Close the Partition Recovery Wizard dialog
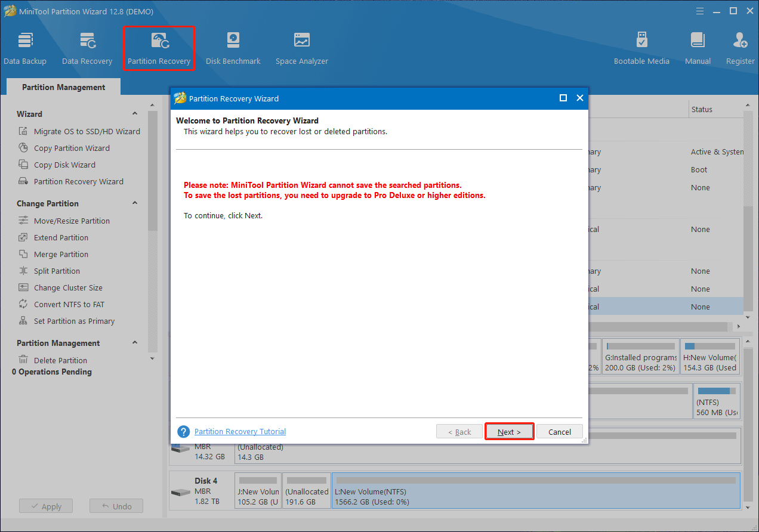This screenshot has width=759, height=532. [579, 98]
